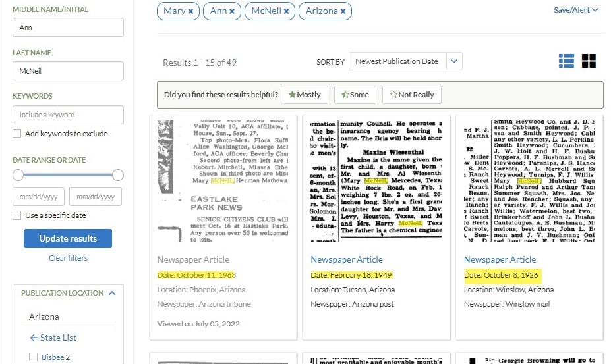The height and width of the screenshot is (364, 611).
Task: Switch to grid view icon
Action: pyautogui.click(x=589, y=61)
